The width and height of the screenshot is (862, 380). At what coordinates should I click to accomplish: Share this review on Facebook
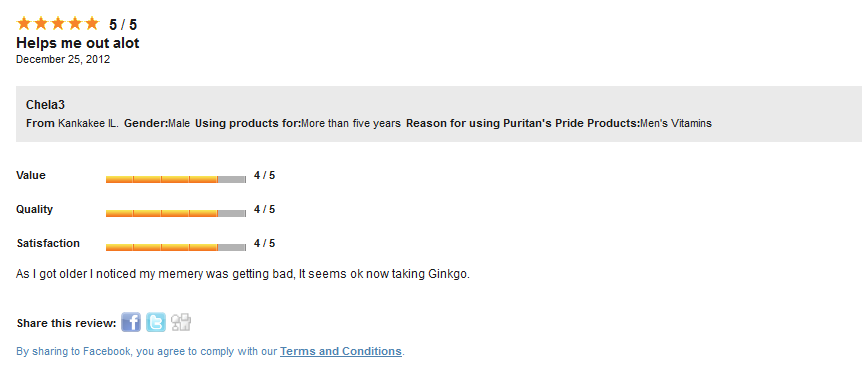[131, 322]
